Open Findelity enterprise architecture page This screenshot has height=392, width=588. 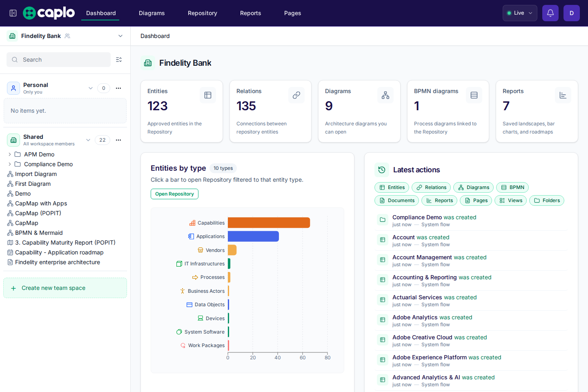tap(53, 262)
